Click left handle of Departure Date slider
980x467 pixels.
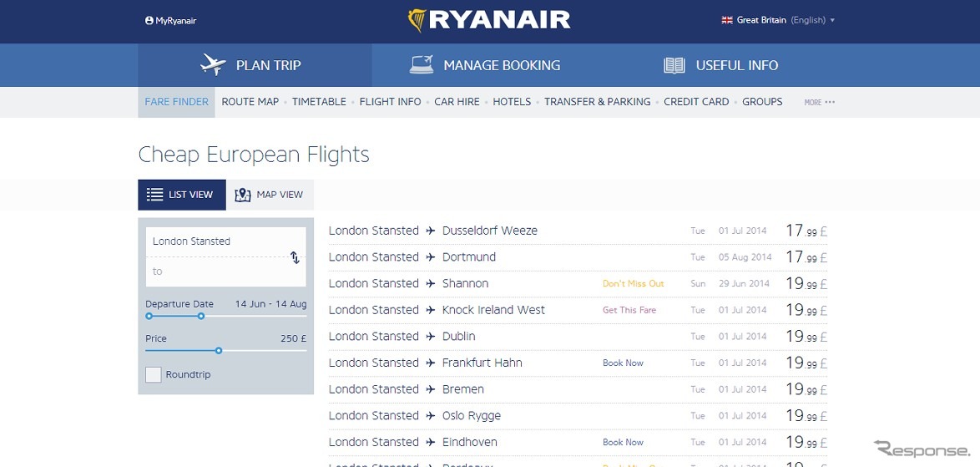[x=149, y=317]
